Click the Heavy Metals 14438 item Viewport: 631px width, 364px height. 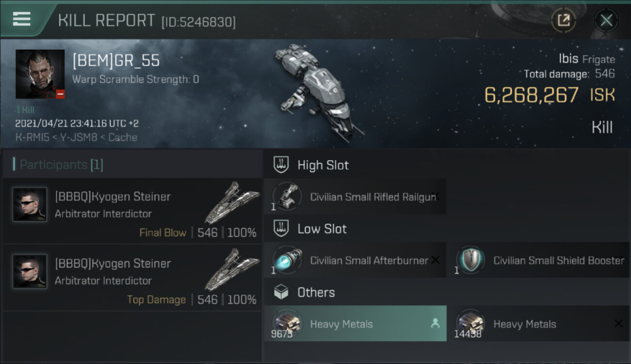538,324
